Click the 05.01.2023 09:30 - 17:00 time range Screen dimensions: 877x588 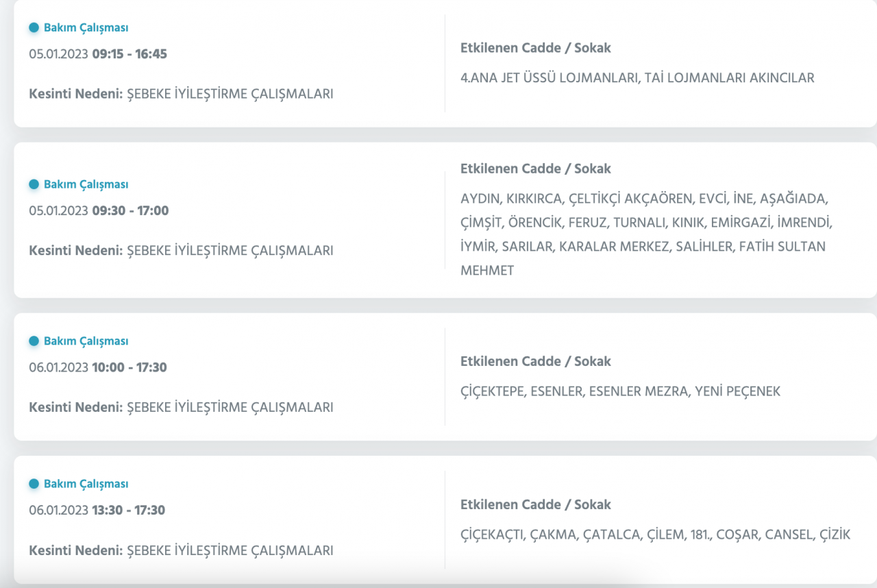(99, 210)
